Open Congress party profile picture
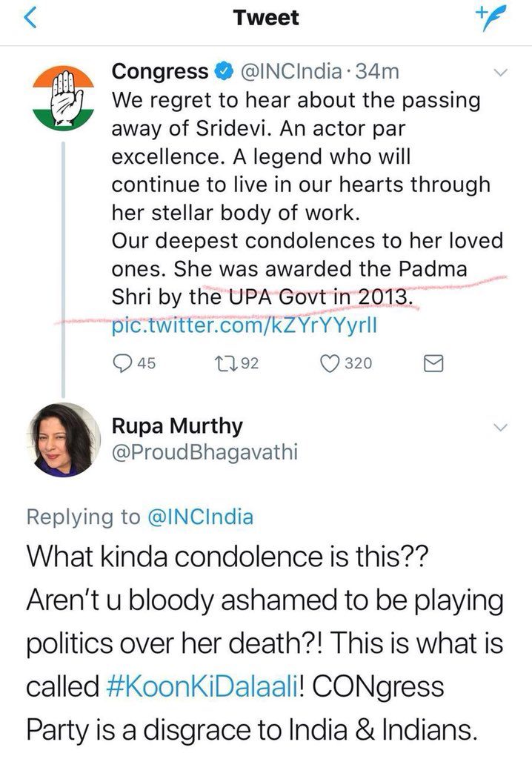The height and width of the screenshot is (759, 532). click(x=64, y=99)
